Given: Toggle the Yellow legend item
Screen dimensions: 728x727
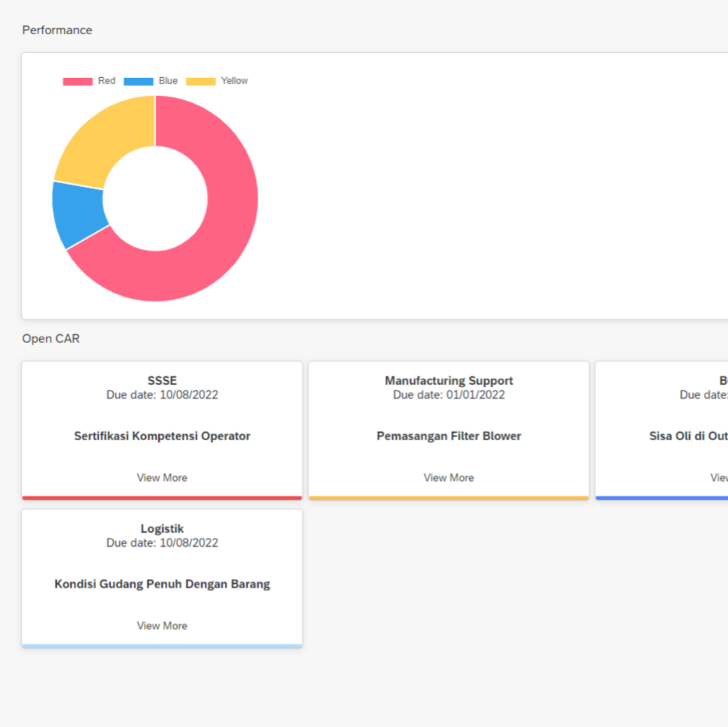Looking at the screenshot, I should pos(217,81).
